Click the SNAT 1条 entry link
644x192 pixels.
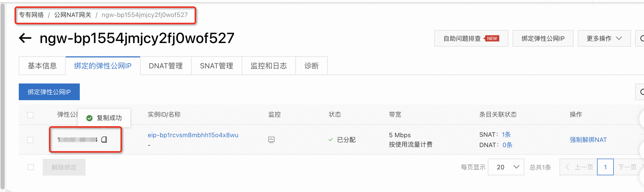506,135
